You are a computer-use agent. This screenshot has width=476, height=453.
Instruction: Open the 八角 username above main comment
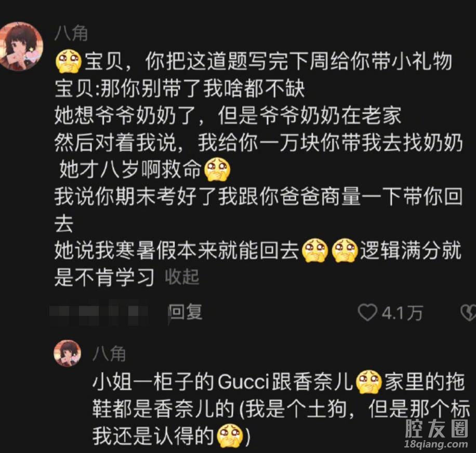tap(71, 33)
